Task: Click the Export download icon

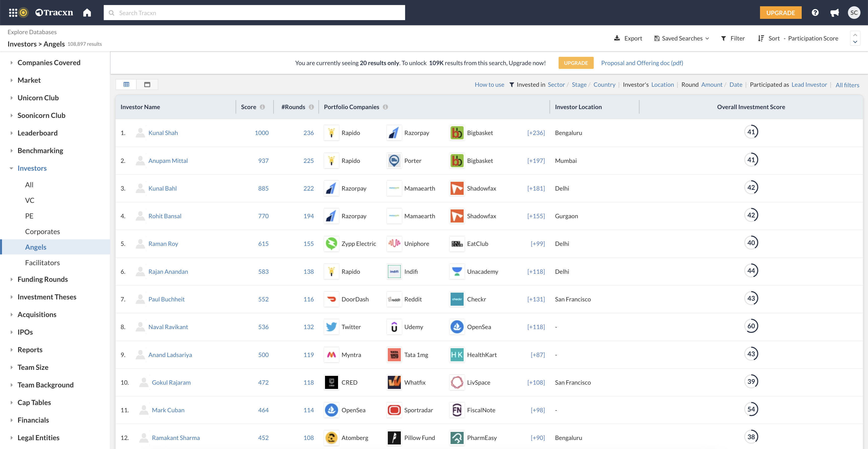Action: (x=617, y=38)
